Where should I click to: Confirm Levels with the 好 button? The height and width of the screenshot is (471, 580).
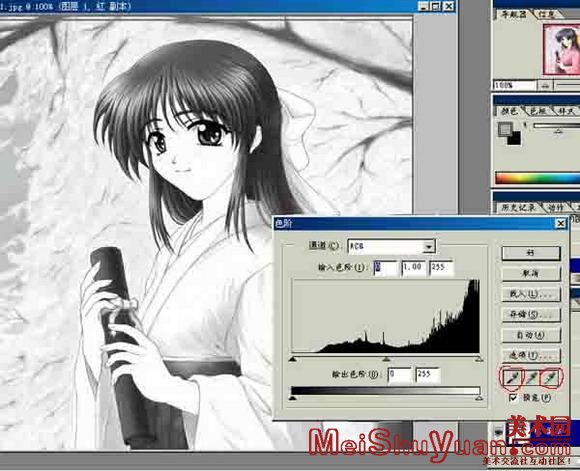click(531, 254)
